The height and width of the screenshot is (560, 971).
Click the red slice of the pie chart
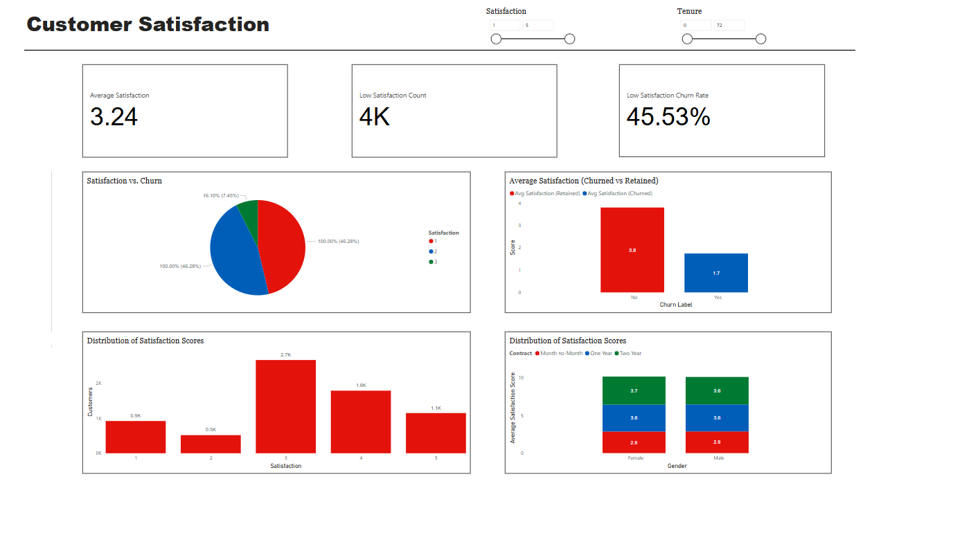pyautogui.click(x=284, y=246)
